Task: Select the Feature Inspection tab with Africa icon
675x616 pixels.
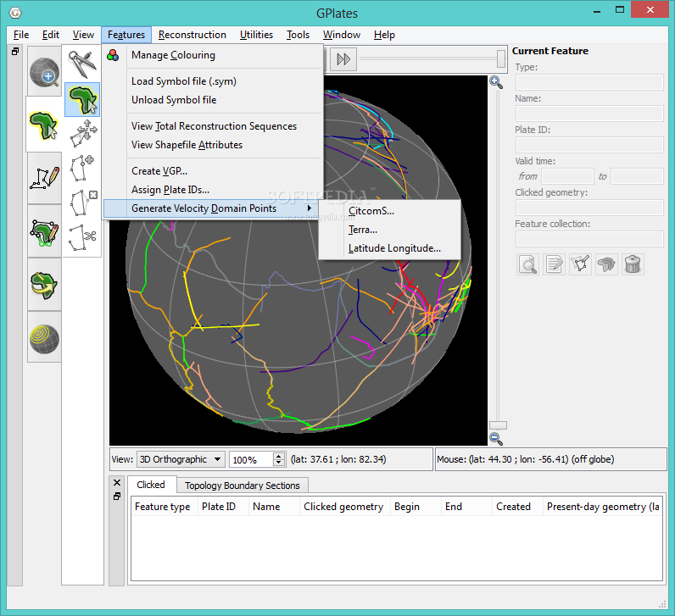Action: tap(43, 125)
